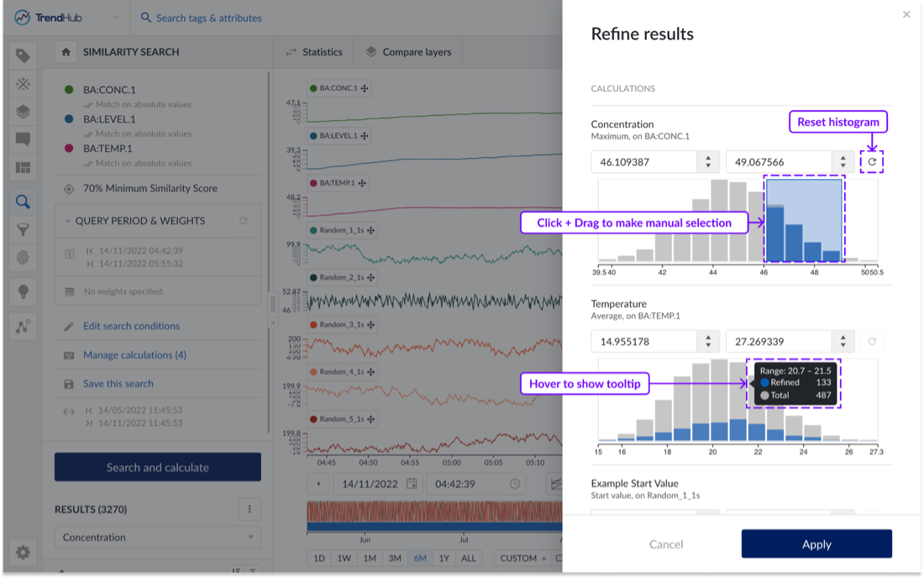This screenshot has height=582, width=924.
Task: Click the lightbulb sidebar icon
Action: pyautogui.click(x=23, y=291)
